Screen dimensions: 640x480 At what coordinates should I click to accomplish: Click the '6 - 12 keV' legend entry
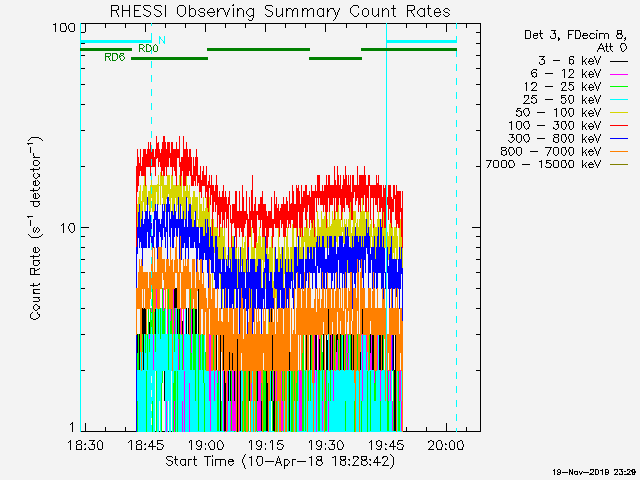click(x=566, y=73)
